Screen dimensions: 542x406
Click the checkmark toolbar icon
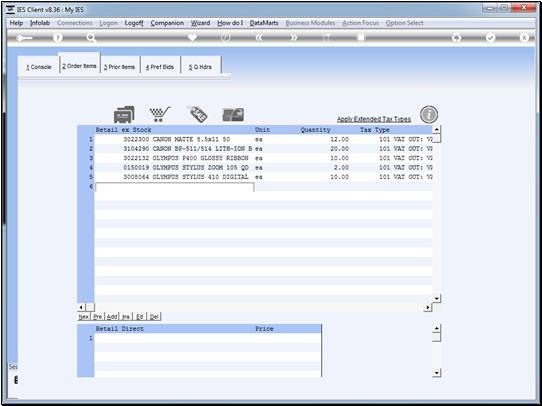click(x=490, y=38)
